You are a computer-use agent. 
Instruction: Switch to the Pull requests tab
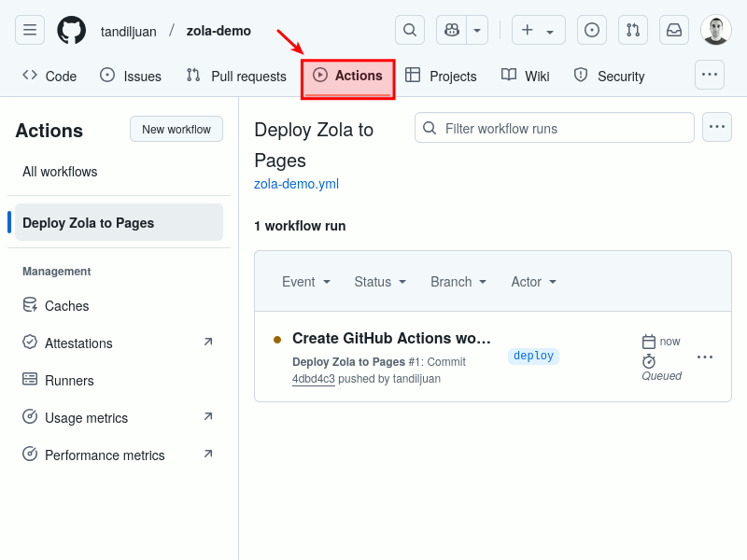pos(236,77)
